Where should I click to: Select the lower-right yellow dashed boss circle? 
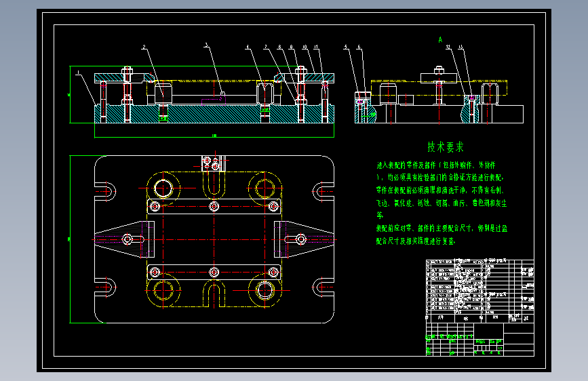pyautogui.click(x=265, y=290)
